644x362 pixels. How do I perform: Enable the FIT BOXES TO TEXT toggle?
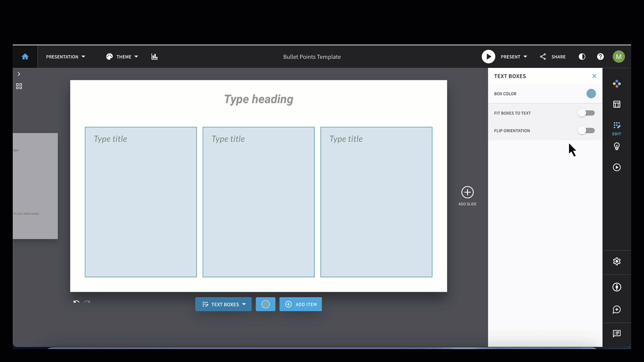(x=586, y=113)
